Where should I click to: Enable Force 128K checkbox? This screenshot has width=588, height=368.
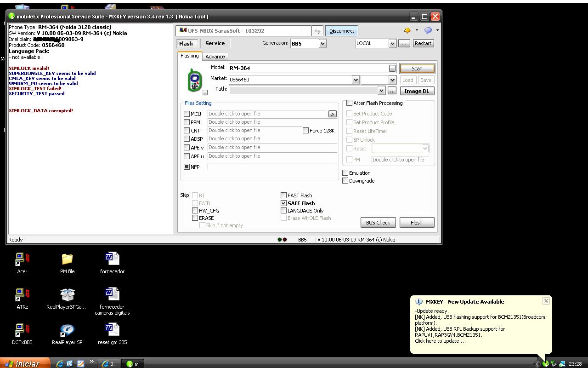(x=305, y=131)
